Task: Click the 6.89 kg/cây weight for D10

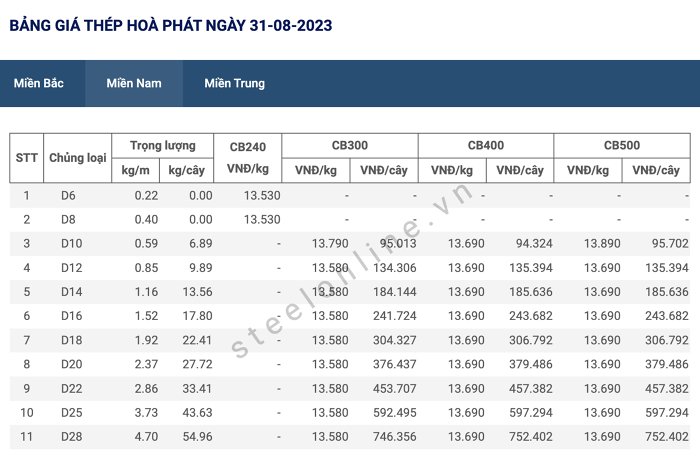Action: pos(201,244)
